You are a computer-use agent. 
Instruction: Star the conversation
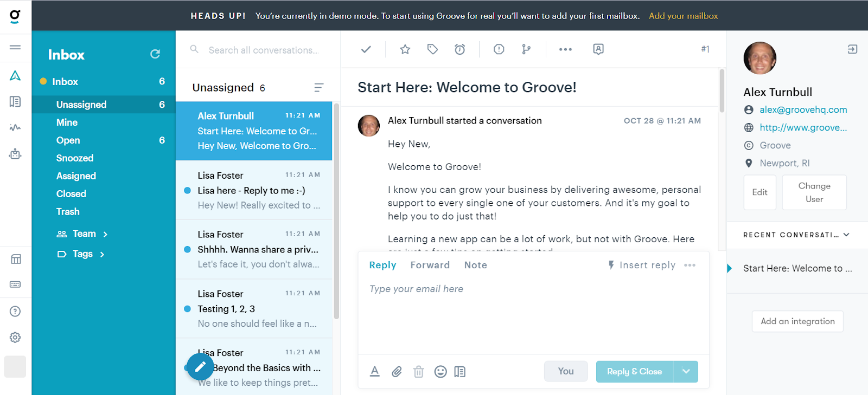(x=405, y=49)
